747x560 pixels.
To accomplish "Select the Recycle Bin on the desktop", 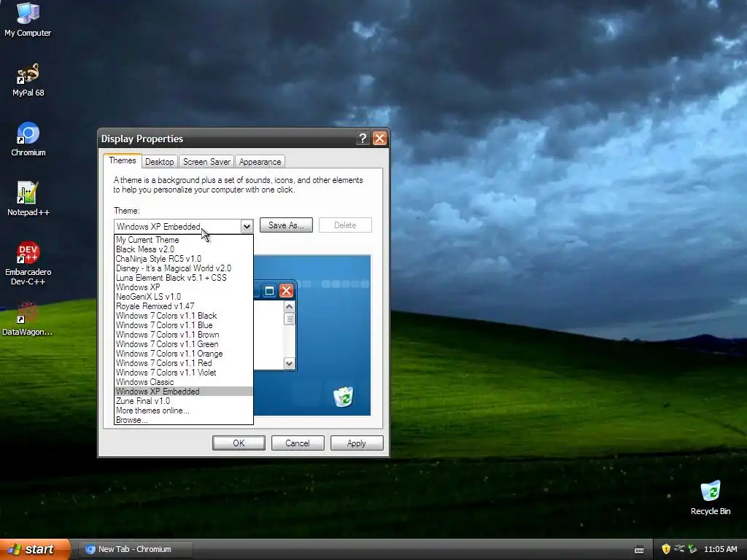I will [x=711, y=497].
